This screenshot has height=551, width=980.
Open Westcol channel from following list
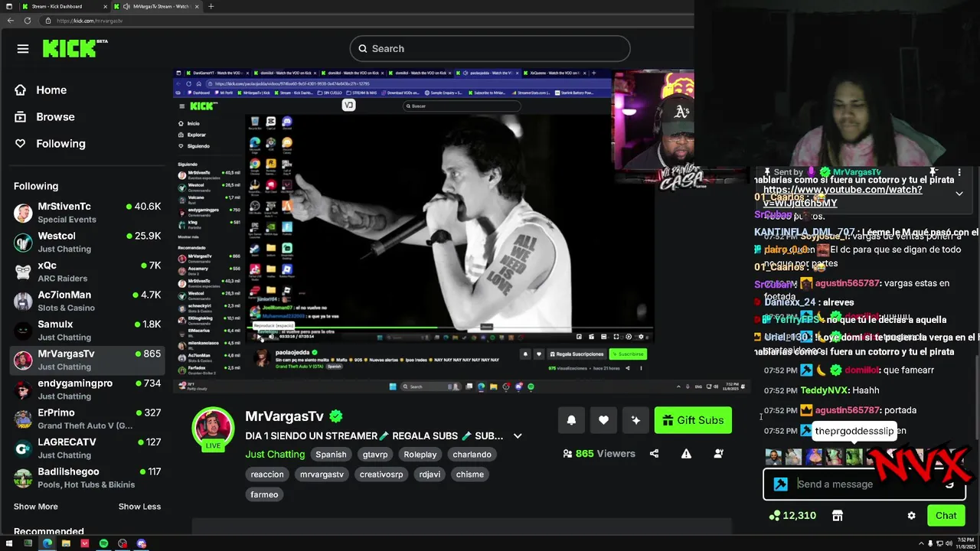tap(87, 242)
